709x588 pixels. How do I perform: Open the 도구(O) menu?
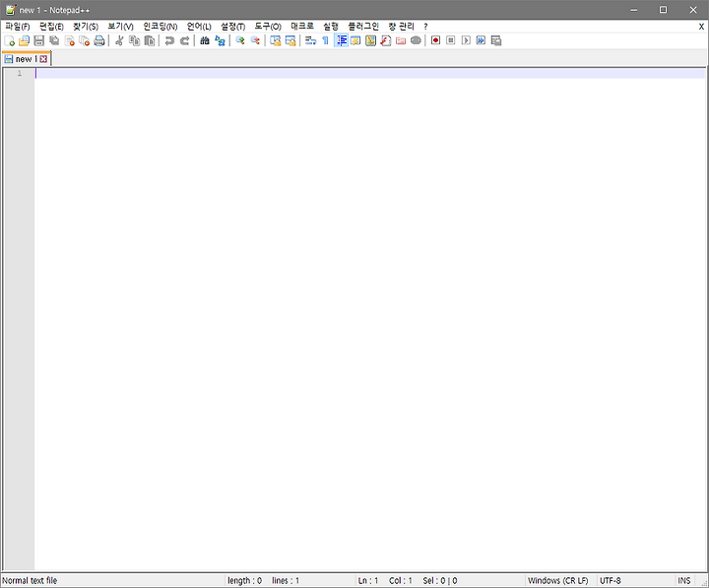[268, 27]
